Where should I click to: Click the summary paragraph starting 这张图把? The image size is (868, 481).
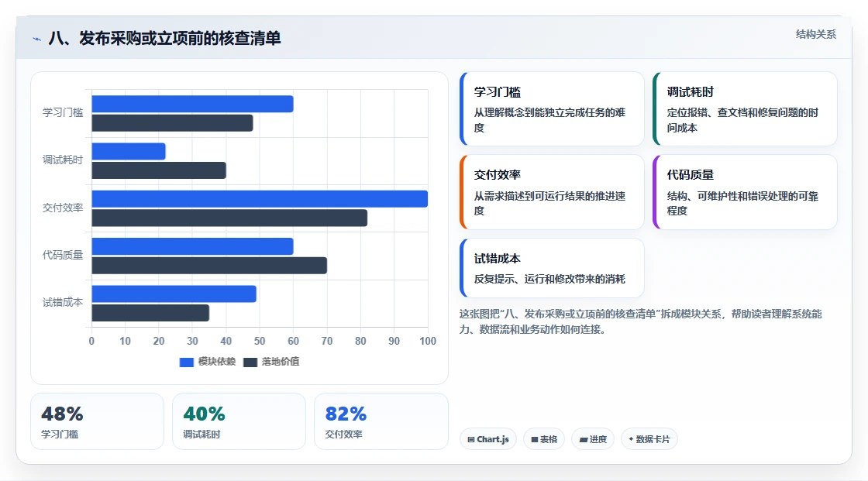click(x=640, y=321)
